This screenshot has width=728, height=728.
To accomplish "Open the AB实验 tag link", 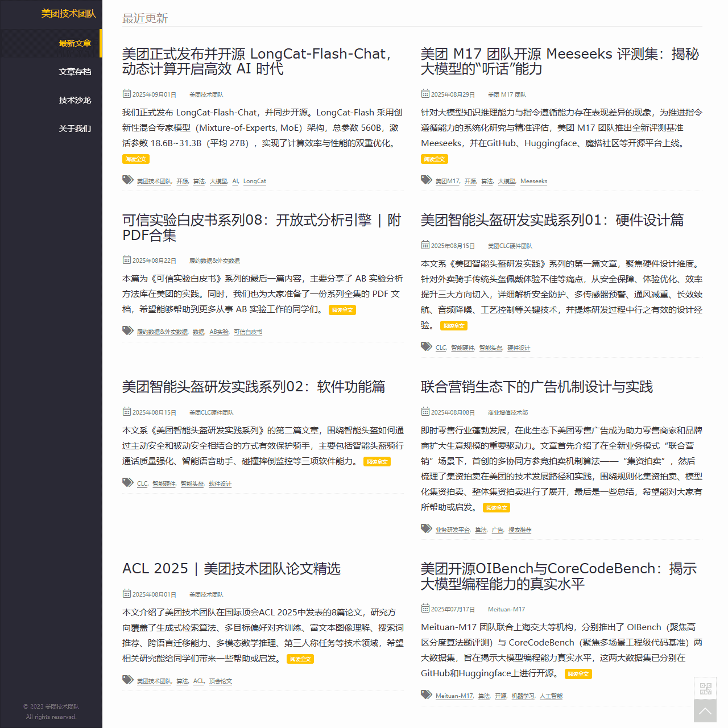I will click(x=218, y=332).
